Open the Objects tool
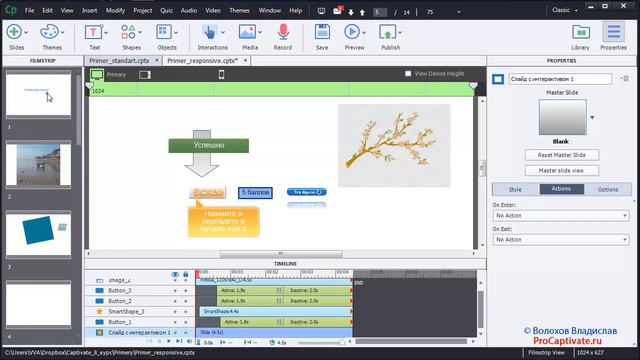 click(x=164, y=32)
